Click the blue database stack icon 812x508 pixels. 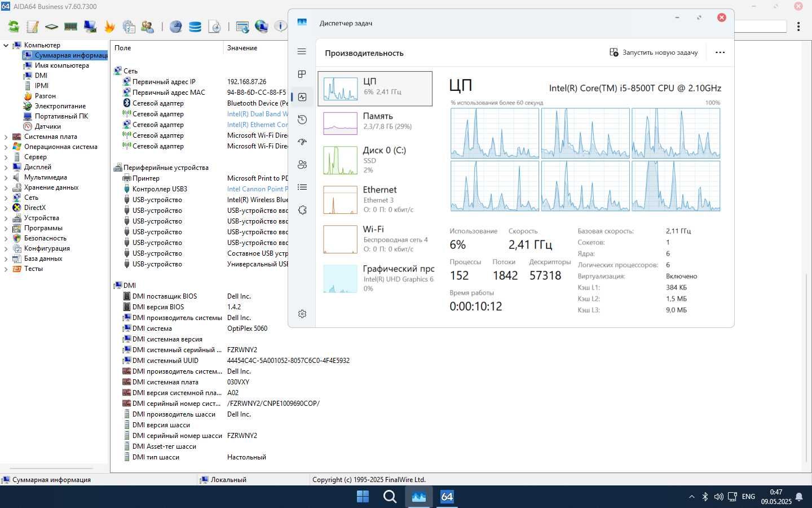[x=195, y=27]
